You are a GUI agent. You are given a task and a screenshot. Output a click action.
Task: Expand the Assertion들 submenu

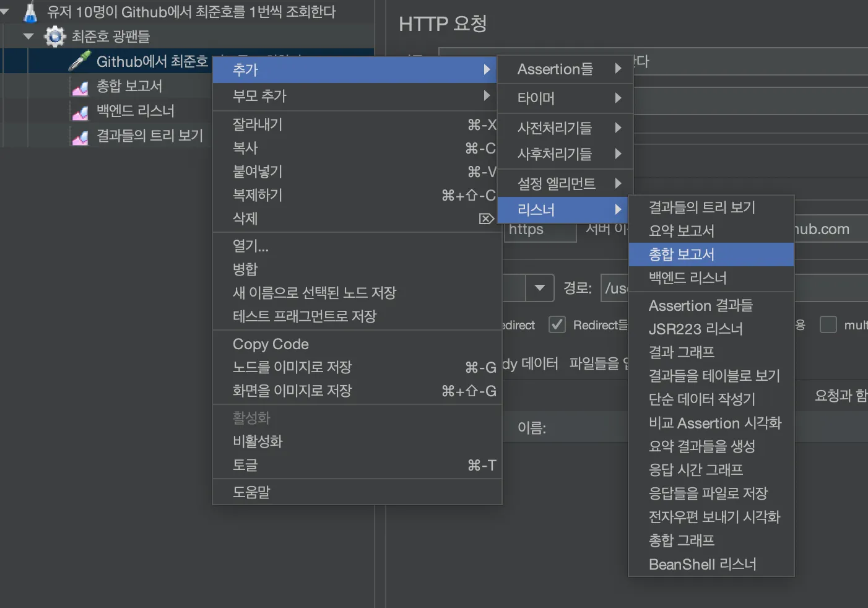(564, 69)
